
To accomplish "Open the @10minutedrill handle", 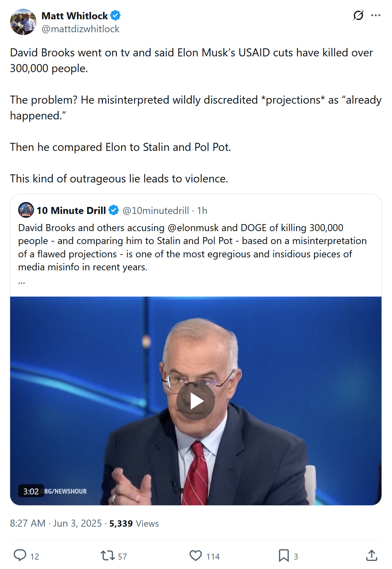I will [156, 210].
